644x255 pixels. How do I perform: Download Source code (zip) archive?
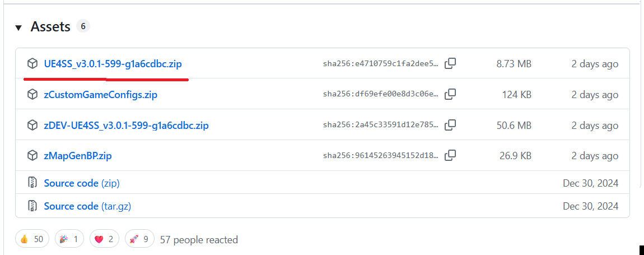pyautogui.click(x=82, y=183)
